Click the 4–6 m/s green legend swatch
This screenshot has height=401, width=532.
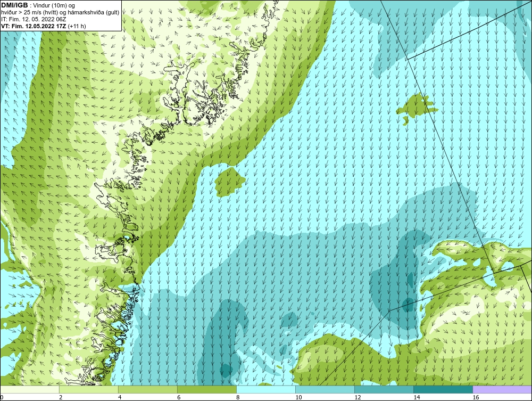click(x=148, y=389)
